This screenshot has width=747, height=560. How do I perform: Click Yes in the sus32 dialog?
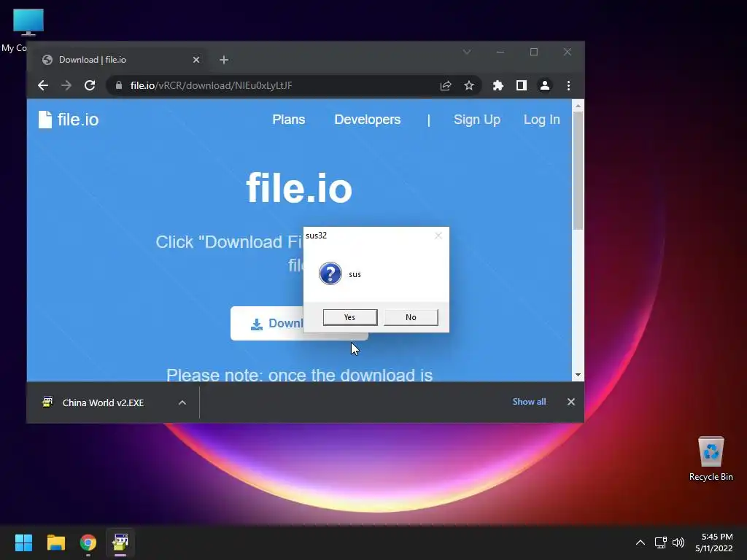coord(350,317)
